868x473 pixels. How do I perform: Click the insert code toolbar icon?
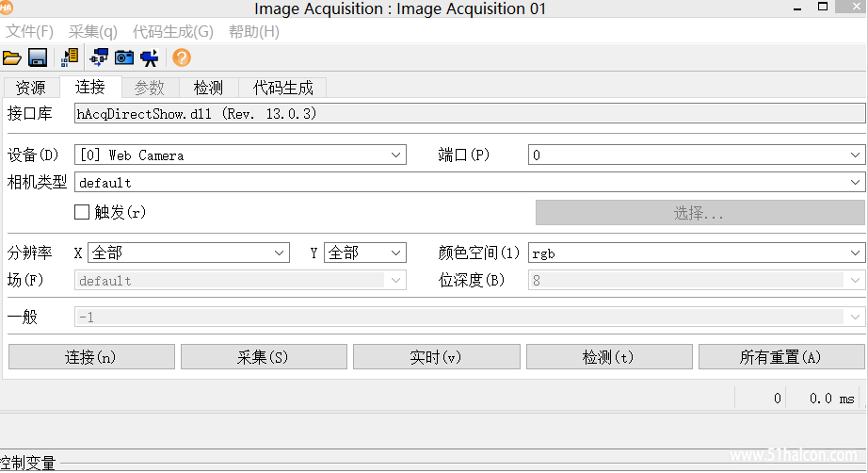point(70,57)
